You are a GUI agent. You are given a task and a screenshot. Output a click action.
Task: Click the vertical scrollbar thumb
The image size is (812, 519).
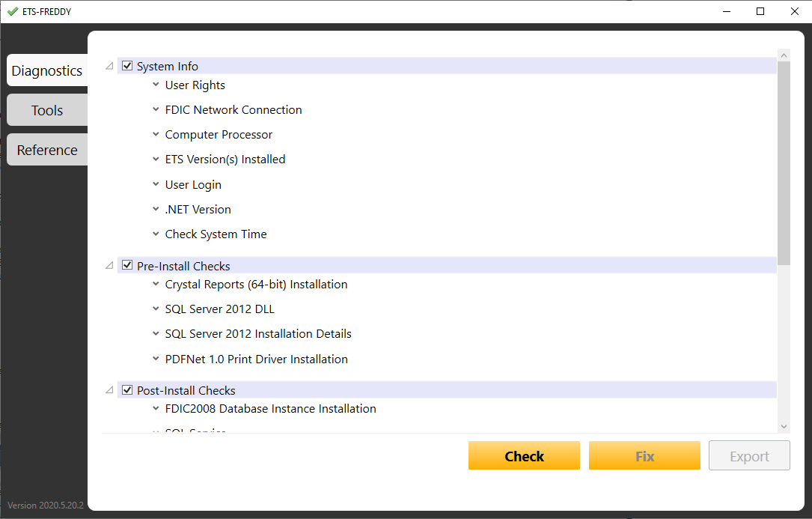click(x=784, y=163)
